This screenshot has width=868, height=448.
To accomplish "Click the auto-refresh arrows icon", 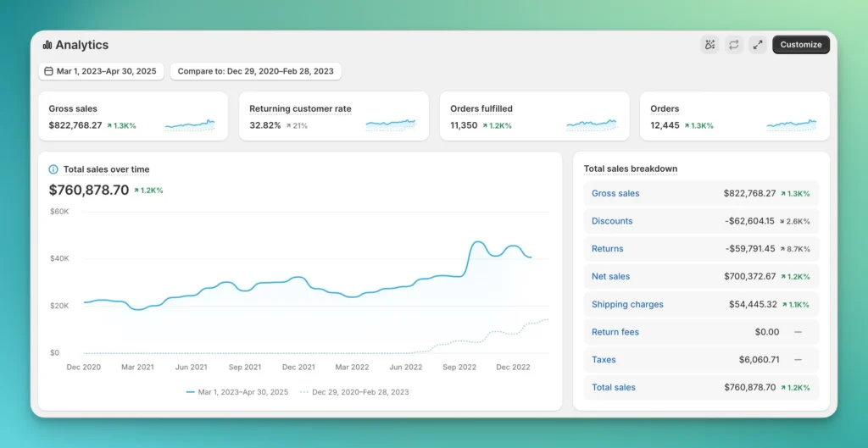I will tap(734, 45).
